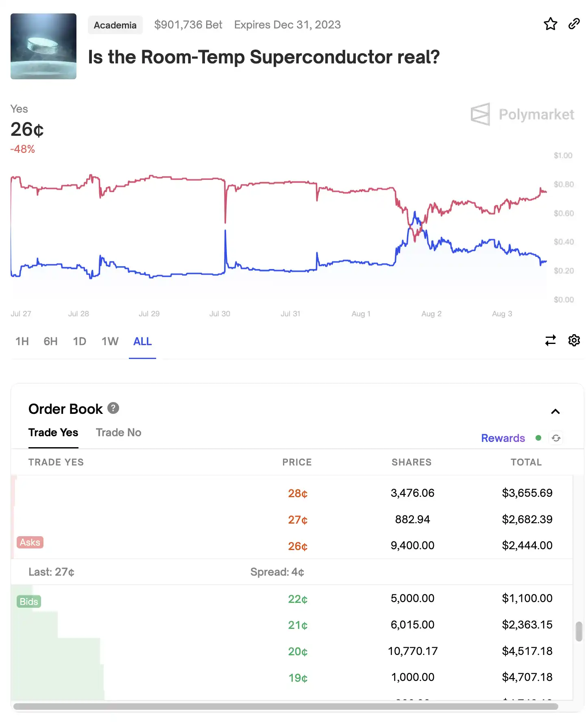
Task: Click the swap outcome arrows icon
Action: 550,340
